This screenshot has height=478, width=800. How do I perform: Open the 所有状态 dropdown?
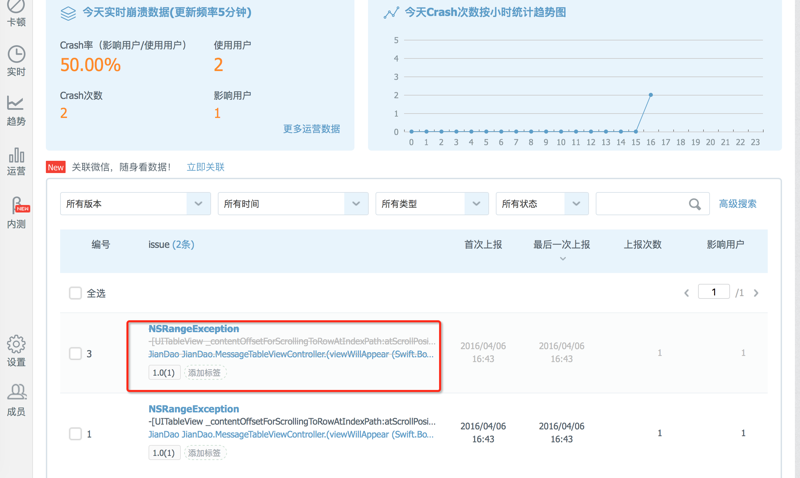542,204
